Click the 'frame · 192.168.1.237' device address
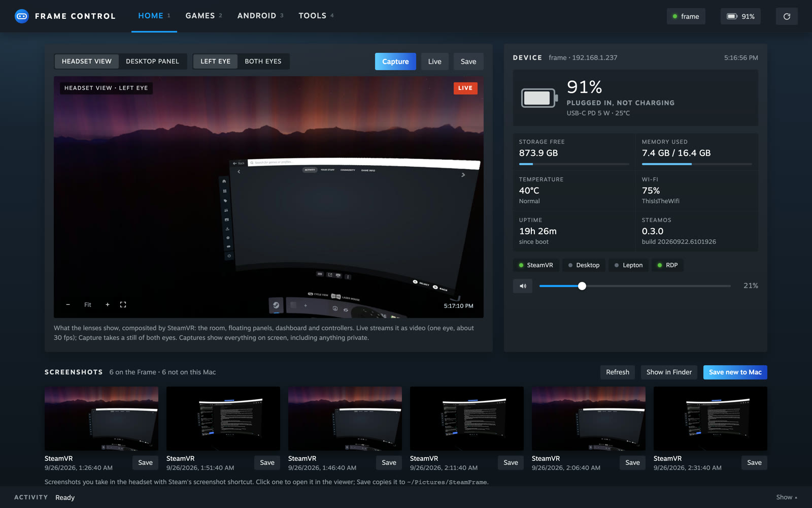This screenshot has height=508, width=812. (583, 57)
